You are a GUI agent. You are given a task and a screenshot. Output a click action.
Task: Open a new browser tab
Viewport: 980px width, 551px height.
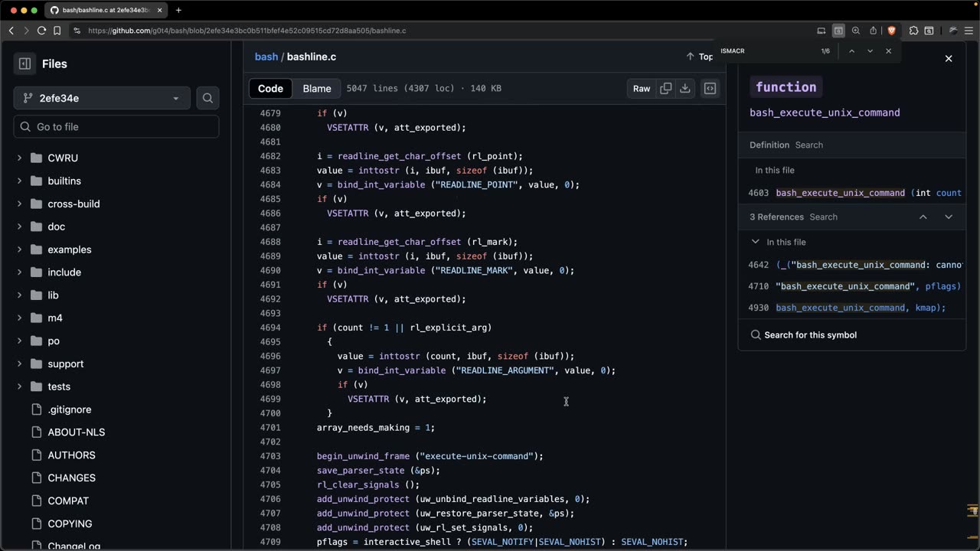click(x=178, y=10)
